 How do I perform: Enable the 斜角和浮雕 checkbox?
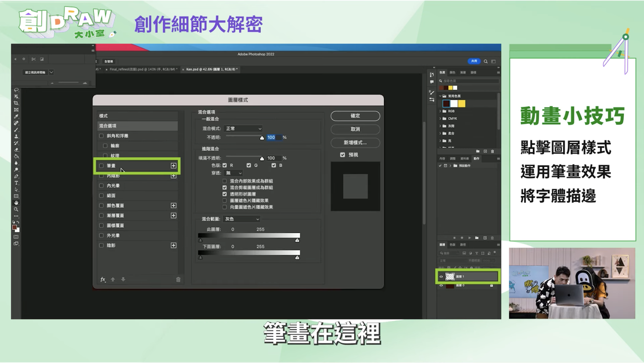tap(101, 136)
